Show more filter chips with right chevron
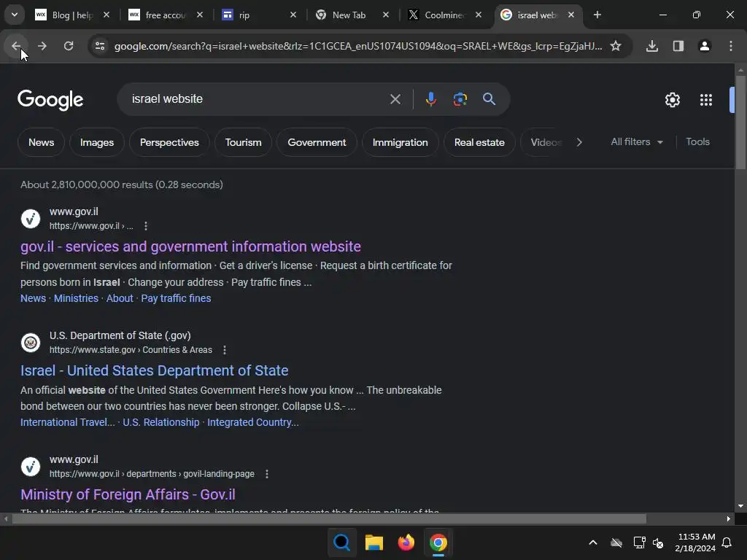 578,142
